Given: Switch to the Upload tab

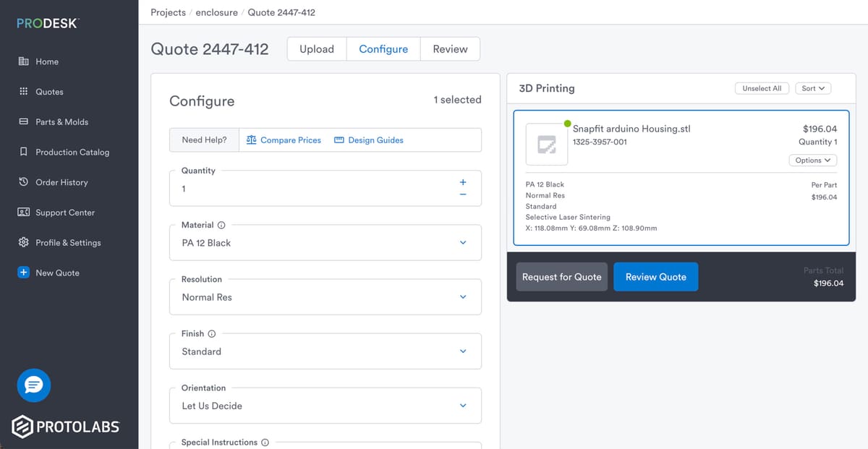Looking at the screenshot, I should 317,49.
